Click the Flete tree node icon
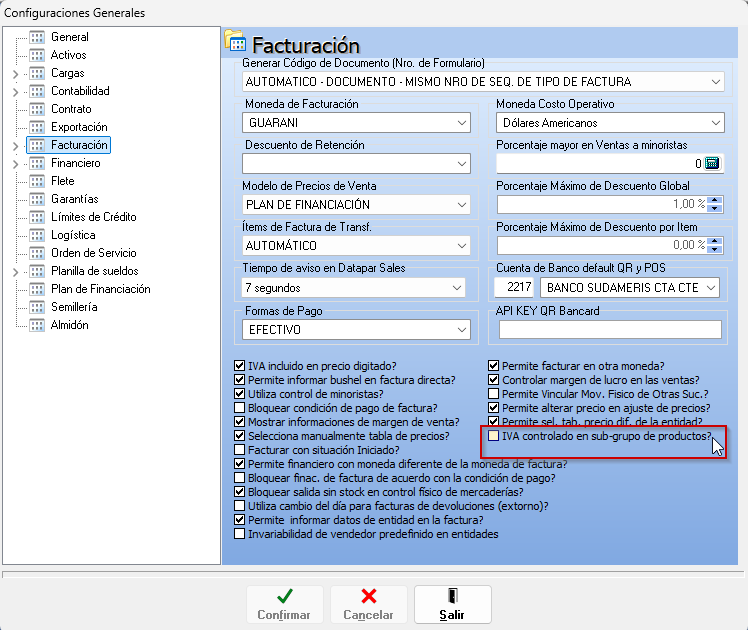Screen dimensions: 748x630 (x=37, y=181)
